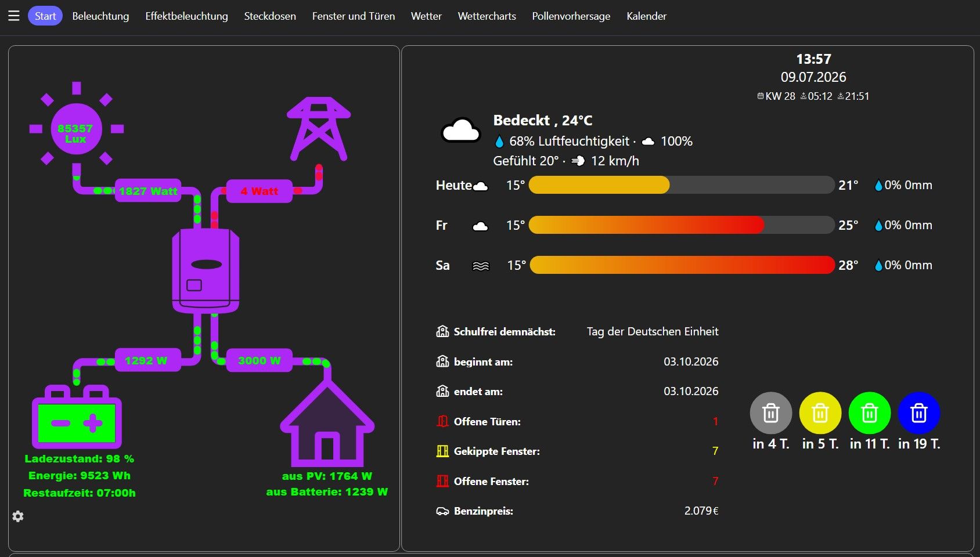Image resolution: width=980 pixels, height=557 pixels.
Task: Click Saturday's temperature range bar
Action: 682,265
